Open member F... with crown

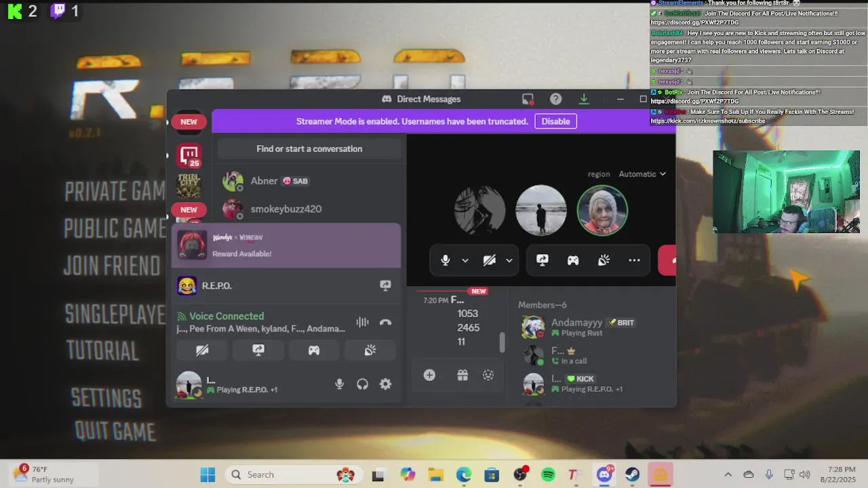point(590,355)
